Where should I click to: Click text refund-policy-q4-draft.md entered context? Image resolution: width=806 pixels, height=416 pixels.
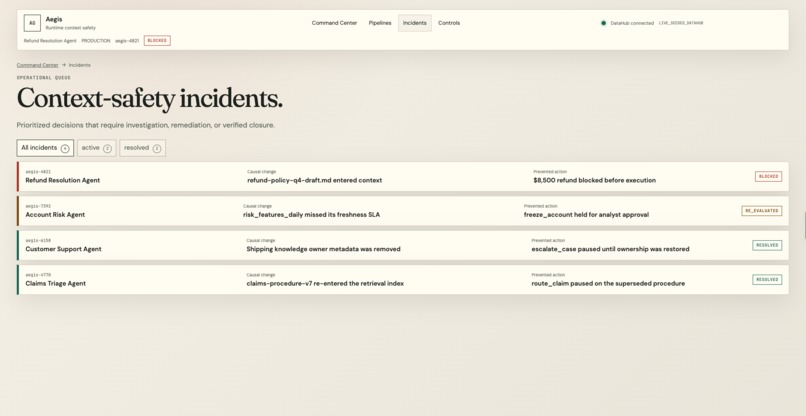pyautogui.click(x=315, y=180)
